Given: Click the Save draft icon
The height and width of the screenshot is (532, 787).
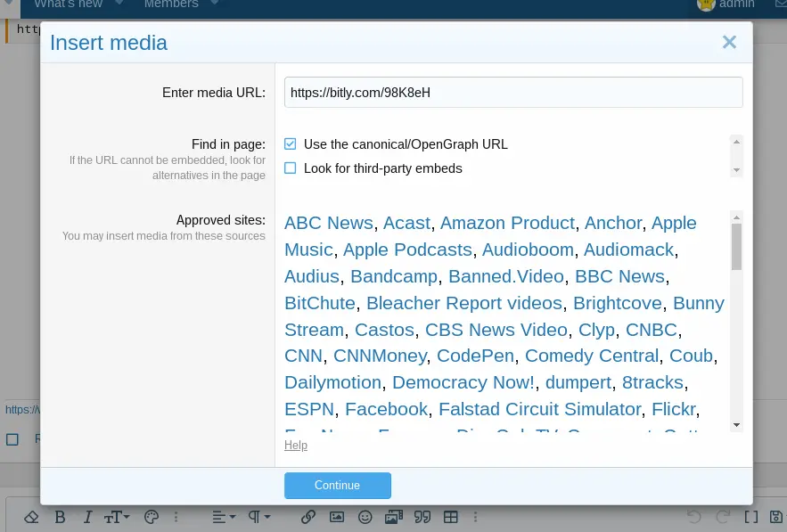Looking at the screenshot, I should tap(776, 517).
